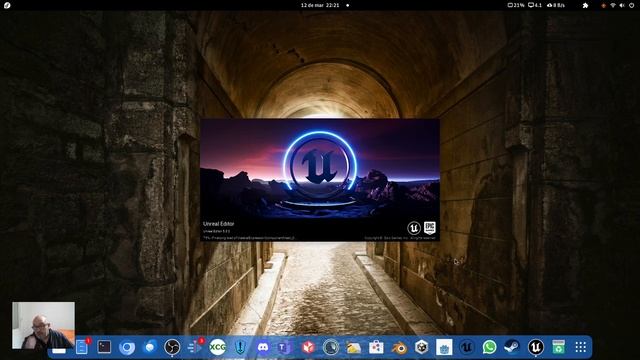Open the text document icon with badge
The width and height of the screenshot is (640, 360).
pos(82,347)
